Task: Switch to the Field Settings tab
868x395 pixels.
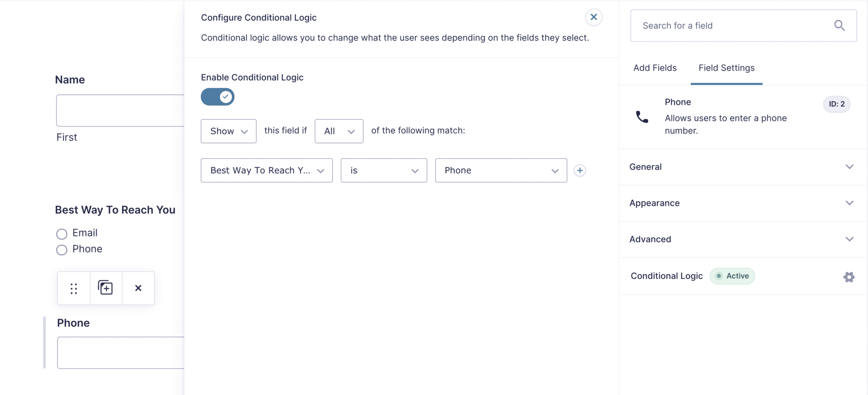Action: tap(726, 68)
